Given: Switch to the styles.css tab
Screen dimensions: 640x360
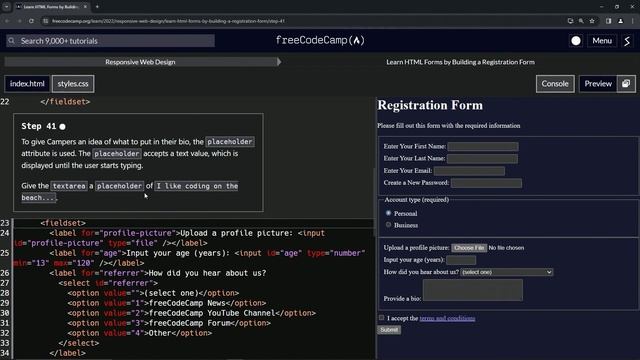Looking at the screenshot, I should pos(73,84).
